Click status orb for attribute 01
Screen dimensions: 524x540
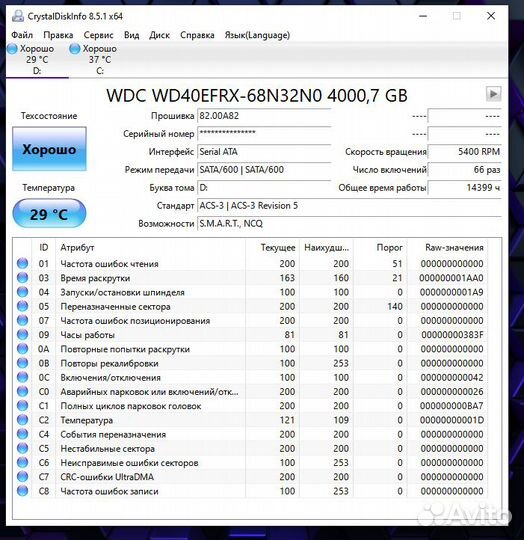click(22, 263)
